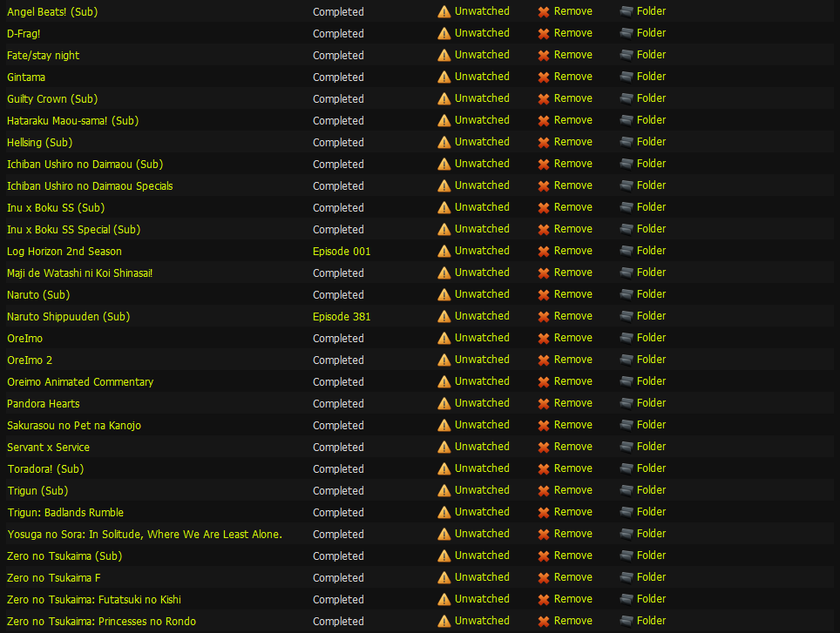Viewport: 840px width, 633px height.
Task: Open Folder for Maji de Watashi ni Koi Shinasai!
Action: click(651, 272)
